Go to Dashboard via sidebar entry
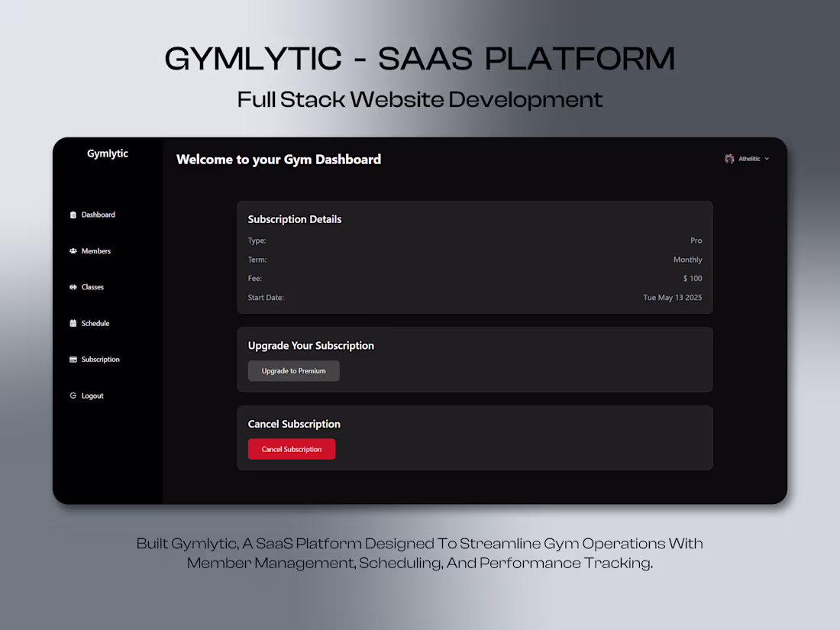 pyautogui.click(x=98, y=215)
